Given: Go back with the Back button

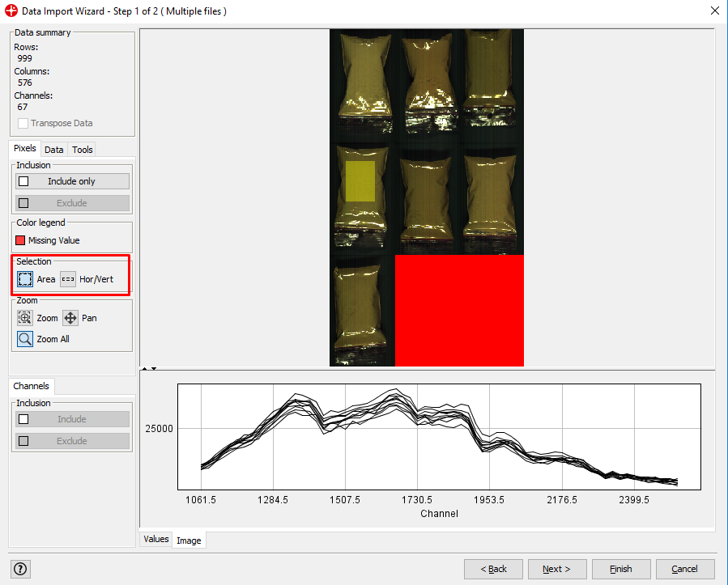Looking at the screenshot, I should pyautogui.click(x=493, y=569).
